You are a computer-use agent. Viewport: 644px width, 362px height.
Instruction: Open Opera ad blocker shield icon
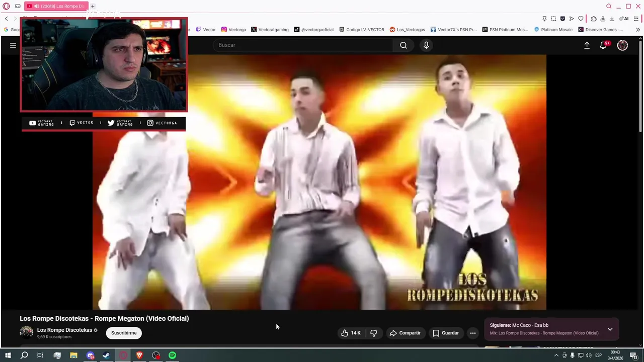click(562, 19)
